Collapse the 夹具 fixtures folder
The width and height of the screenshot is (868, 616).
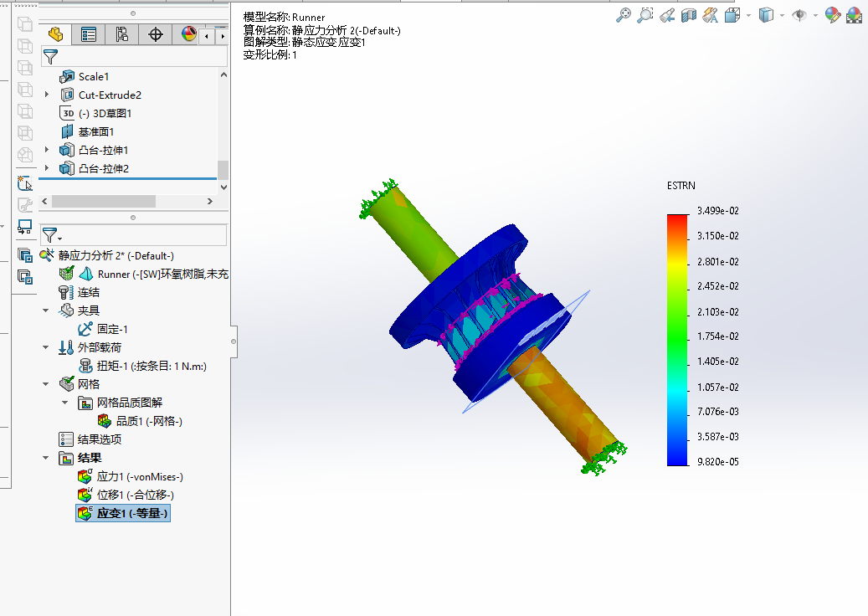pyautogui.click(x=46, y=311)
